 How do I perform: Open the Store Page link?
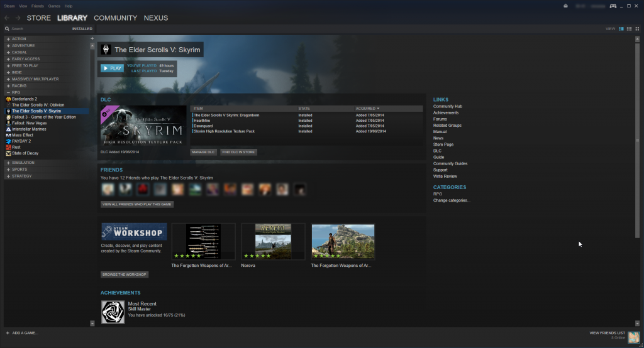(443, 144)
